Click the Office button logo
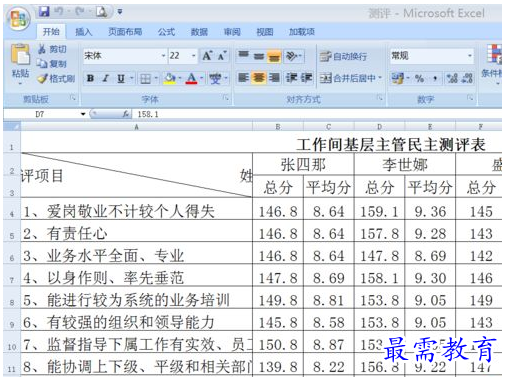 (x=19, y=18)
